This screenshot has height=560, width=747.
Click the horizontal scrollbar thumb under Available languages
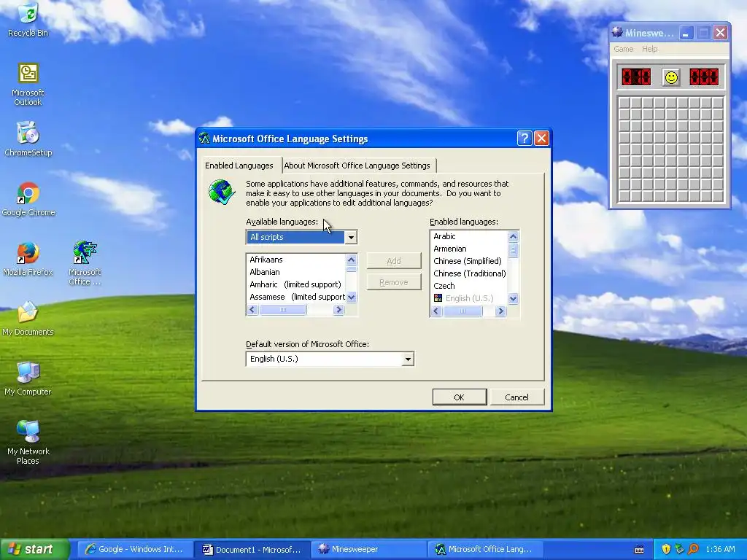pyautogui.click(x=282, y=309)
